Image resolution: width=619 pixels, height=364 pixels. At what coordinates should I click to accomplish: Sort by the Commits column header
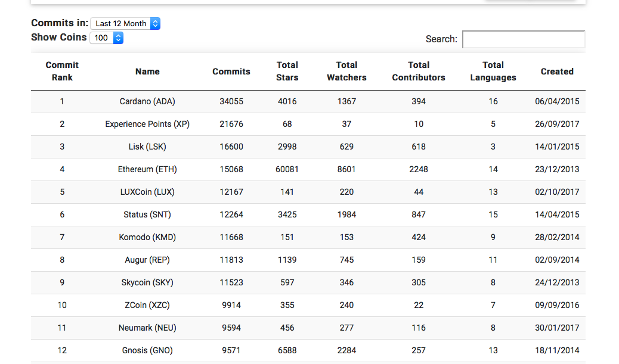(x=231, y=71)
